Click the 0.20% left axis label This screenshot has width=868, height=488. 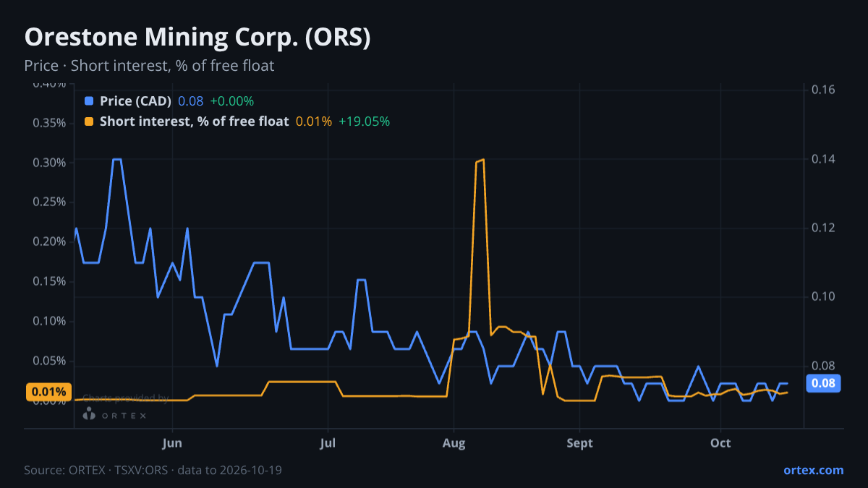coord(50,241)
